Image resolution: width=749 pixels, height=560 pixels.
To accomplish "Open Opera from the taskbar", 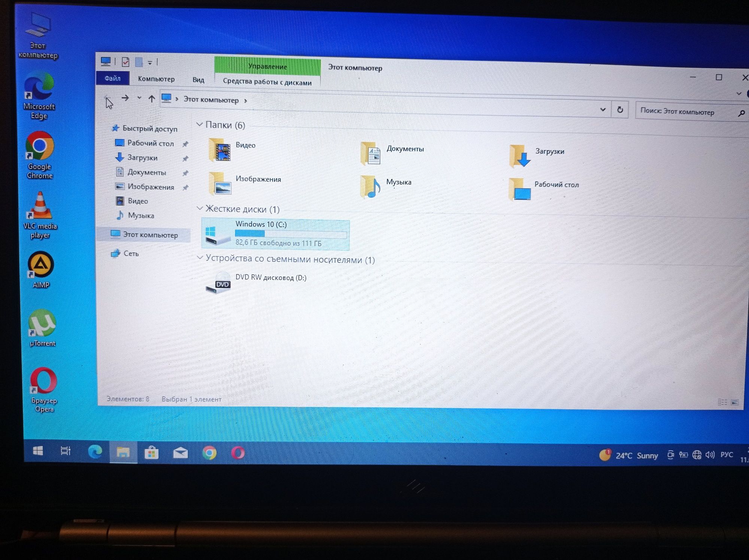I will point(237,453).
